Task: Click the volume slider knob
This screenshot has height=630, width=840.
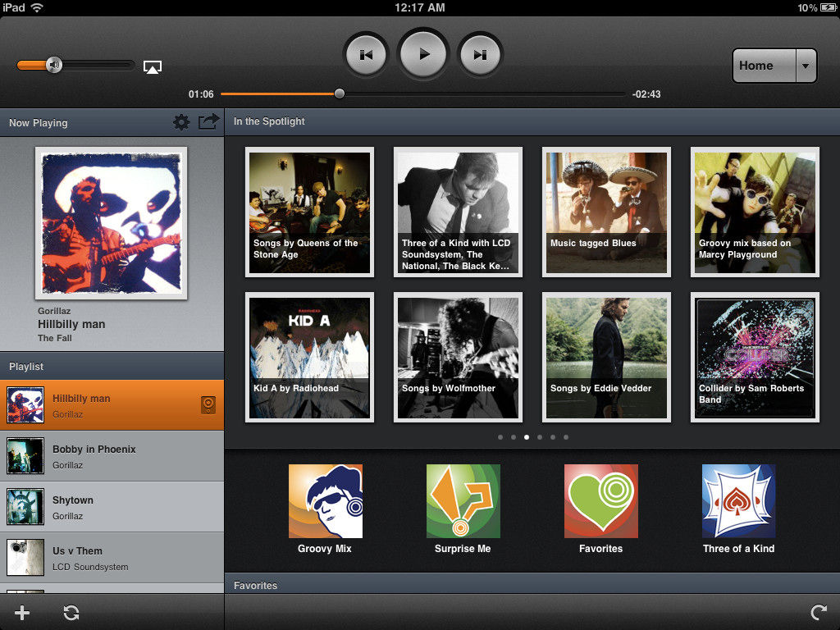Action: click(54, 66)
